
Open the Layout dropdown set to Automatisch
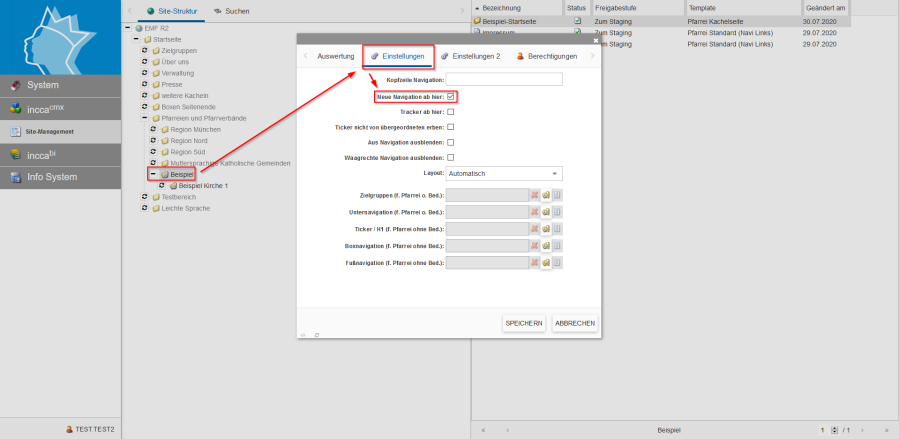click(x=504, y=174)
